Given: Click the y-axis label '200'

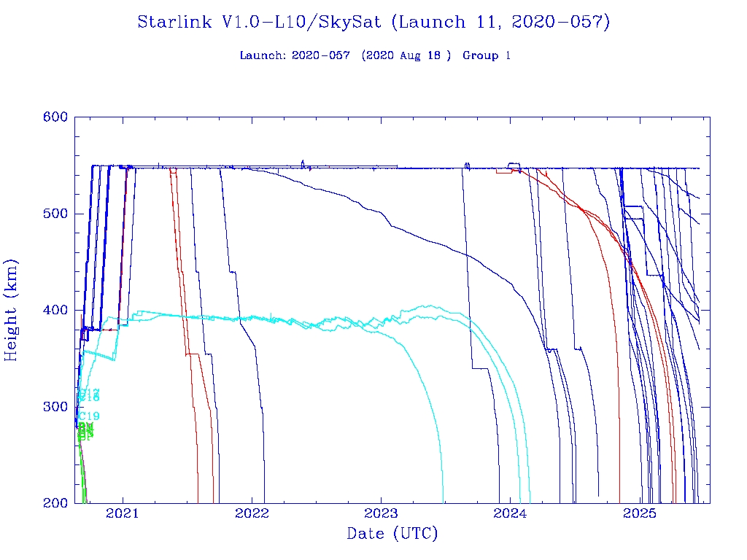Looking at the screenshot, I should (55, 503).
